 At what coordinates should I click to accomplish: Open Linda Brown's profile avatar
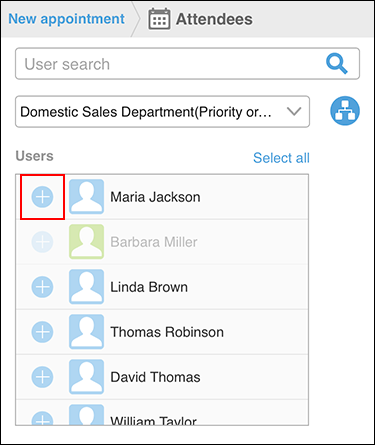(86, 287)
